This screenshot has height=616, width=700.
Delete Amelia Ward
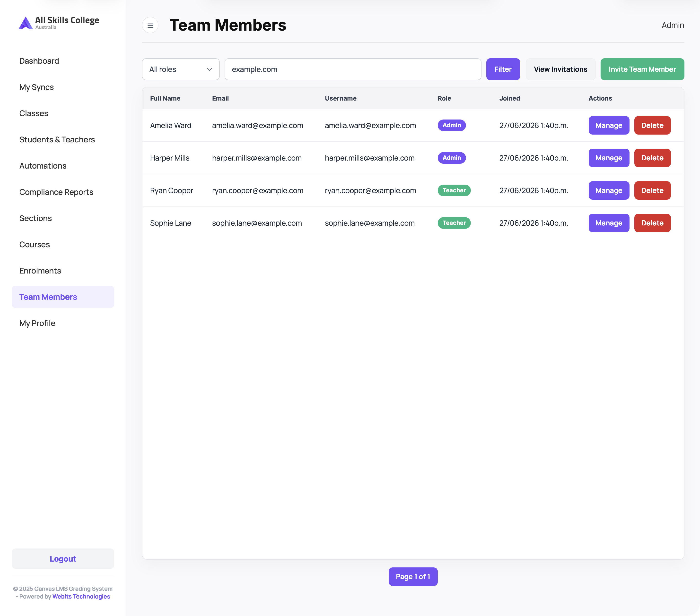[x=652, y=125]
